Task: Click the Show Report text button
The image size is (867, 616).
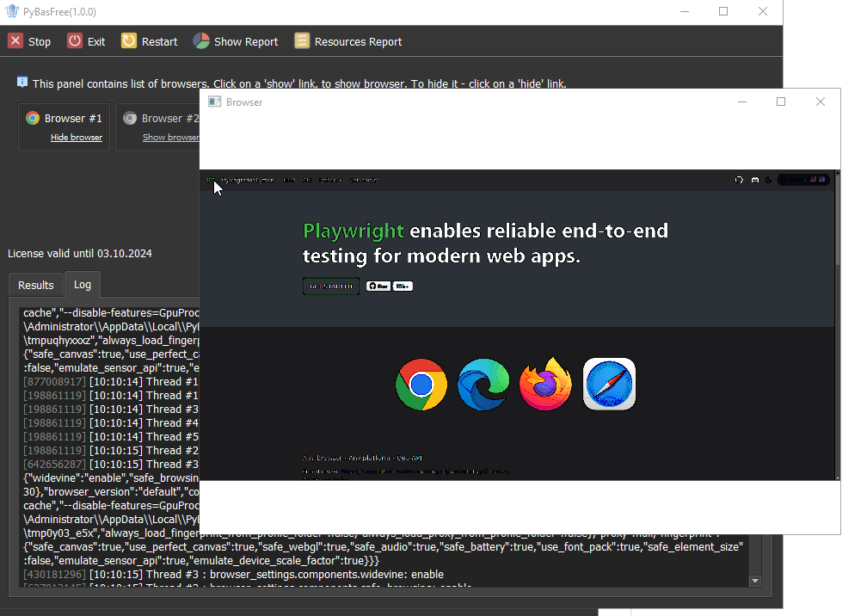Action: pyautogui.click(x=246, y=41)
